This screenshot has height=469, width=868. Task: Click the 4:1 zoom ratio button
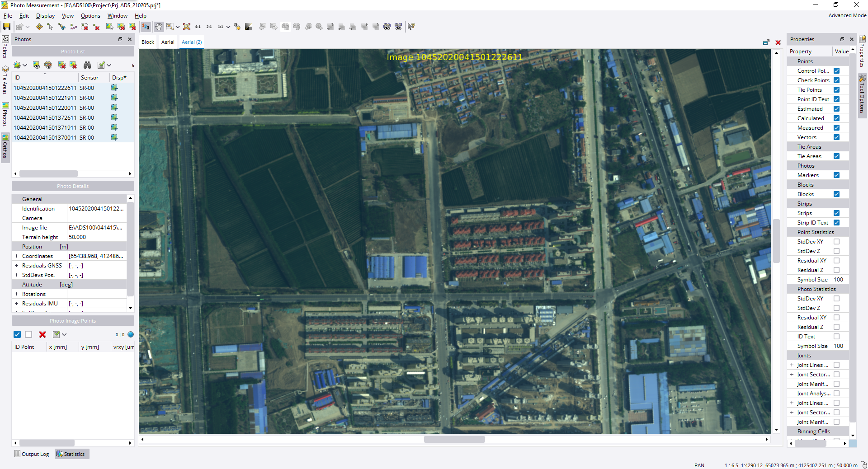point(198,27)
